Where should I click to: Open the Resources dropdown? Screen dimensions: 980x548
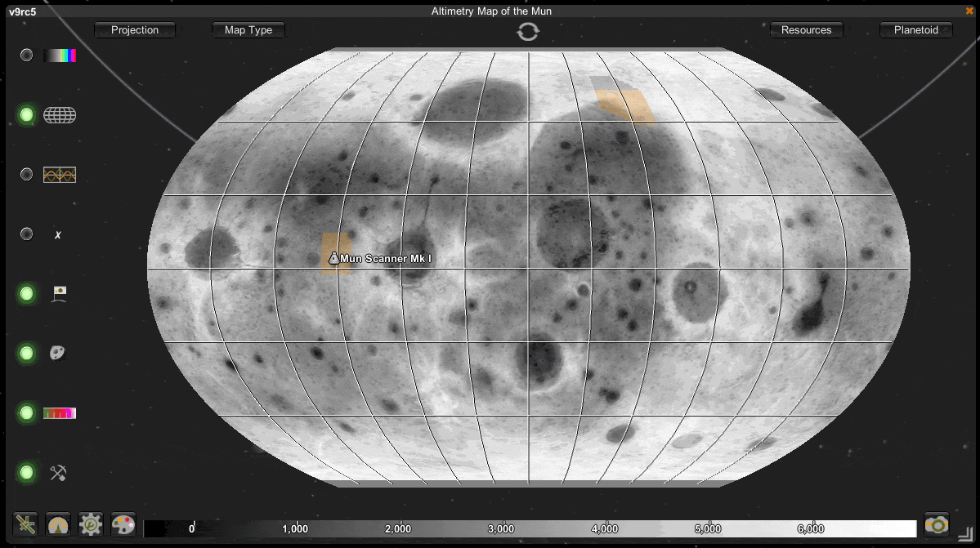[806, 30]
